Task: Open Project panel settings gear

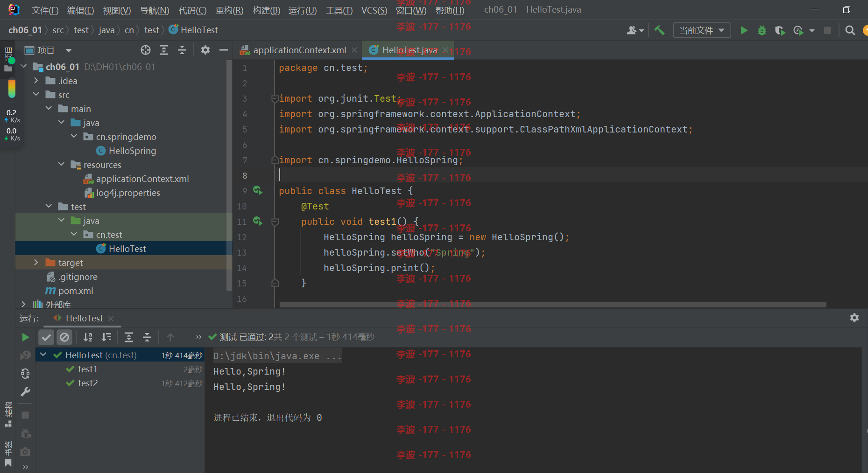Action: [x=205, y=50]
